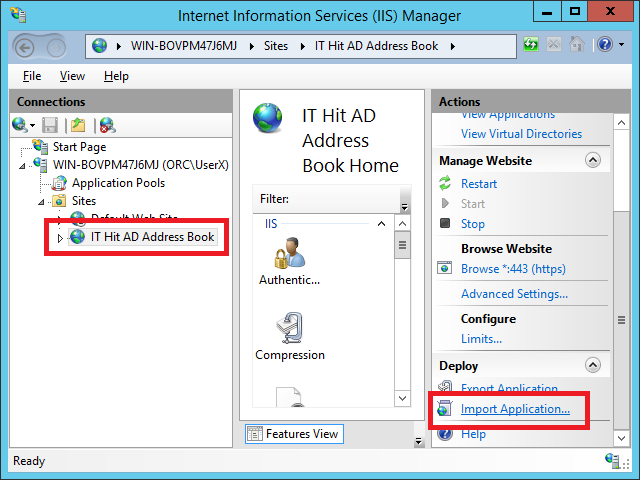Image resolution: width=640 pixels, height=480 pixels.
Task: Click Delete Connection icon in Connections toolbar
Action: pyautogui.click(x=108, y=125)
